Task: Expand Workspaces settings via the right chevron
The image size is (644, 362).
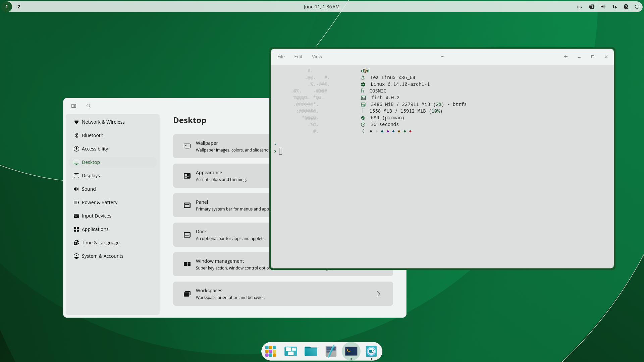Action: pos(379,293)
